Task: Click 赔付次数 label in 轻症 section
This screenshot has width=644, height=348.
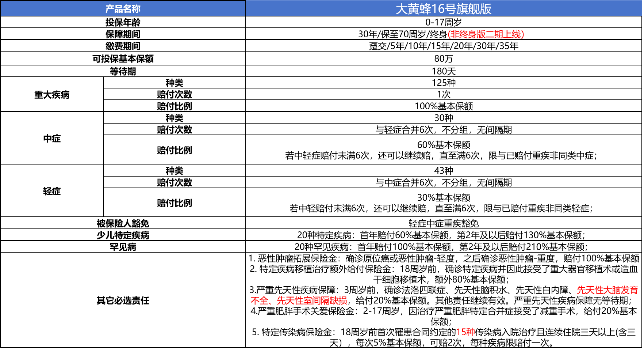Action: 175,182
